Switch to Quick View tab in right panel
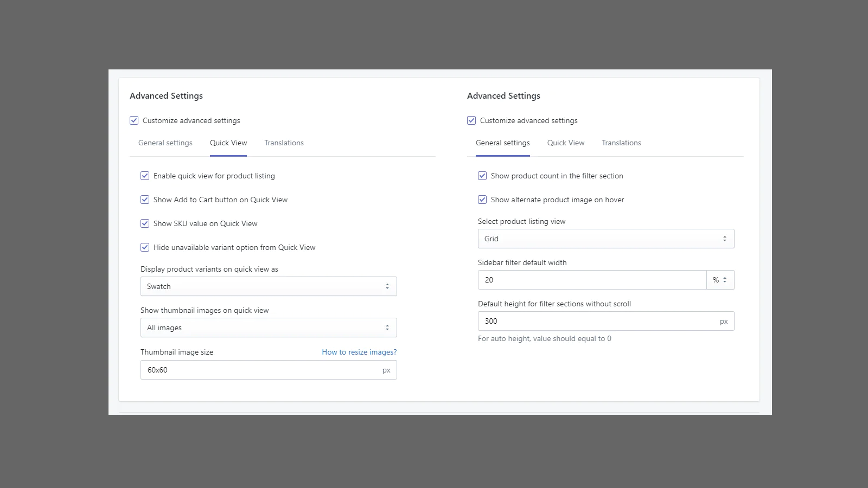Viewport: 868px width, 488px height. coord(566,143)
